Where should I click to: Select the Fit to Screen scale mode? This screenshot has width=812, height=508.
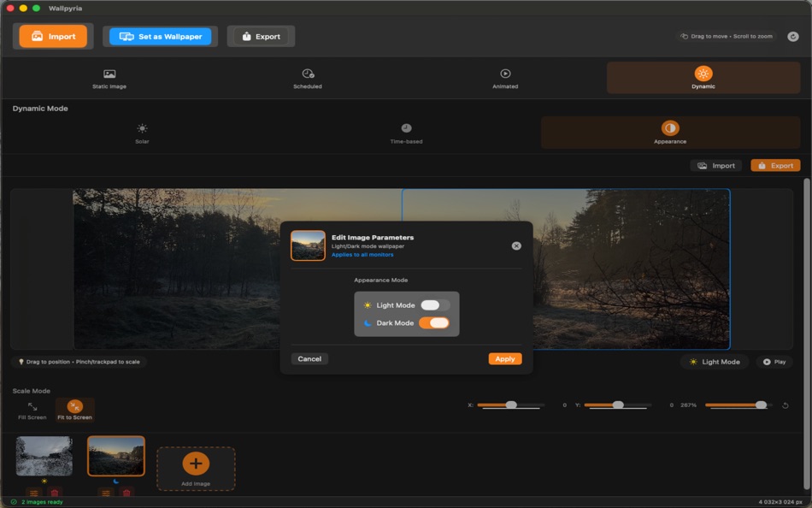pyautogui.click(x=75, y=410)
